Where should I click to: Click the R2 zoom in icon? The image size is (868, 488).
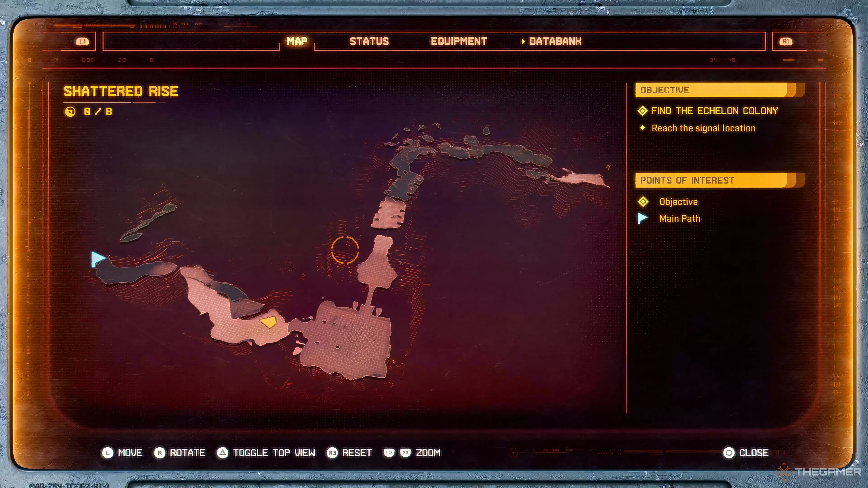[405, 453]
